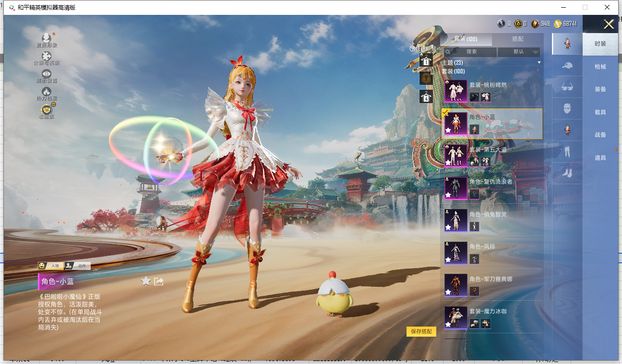Screen dimensions: 622x364
Task: Share the 角色-小蓝 outfit
Action: point(159,282)
